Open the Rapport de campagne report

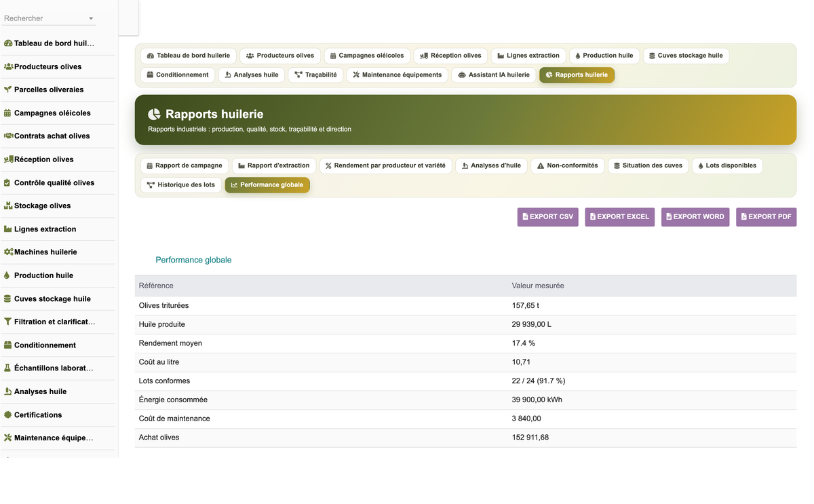pos(185,166)
